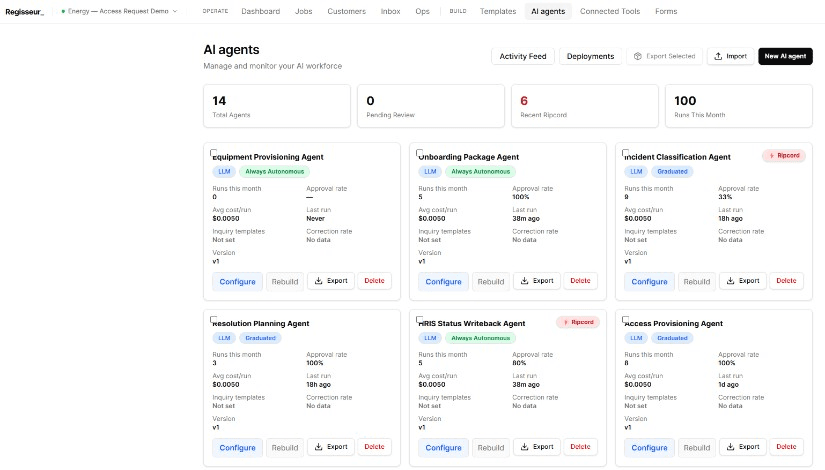
Task: Delete the Equipment Provisioning Agent
Action: coord(374,281)
